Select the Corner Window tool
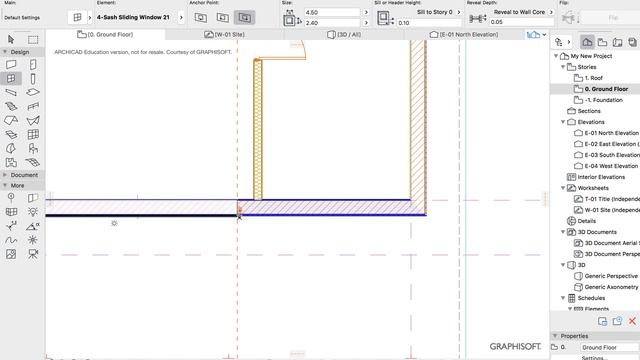The width and height of the screenshot is (640, 360). click(11, 212)
